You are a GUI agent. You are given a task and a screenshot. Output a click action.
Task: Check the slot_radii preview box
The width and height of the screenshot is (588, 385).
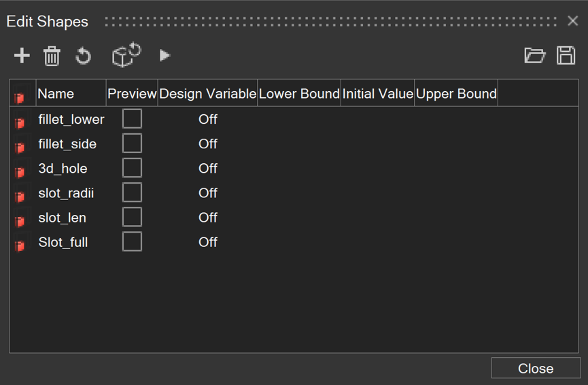point(132,192)
